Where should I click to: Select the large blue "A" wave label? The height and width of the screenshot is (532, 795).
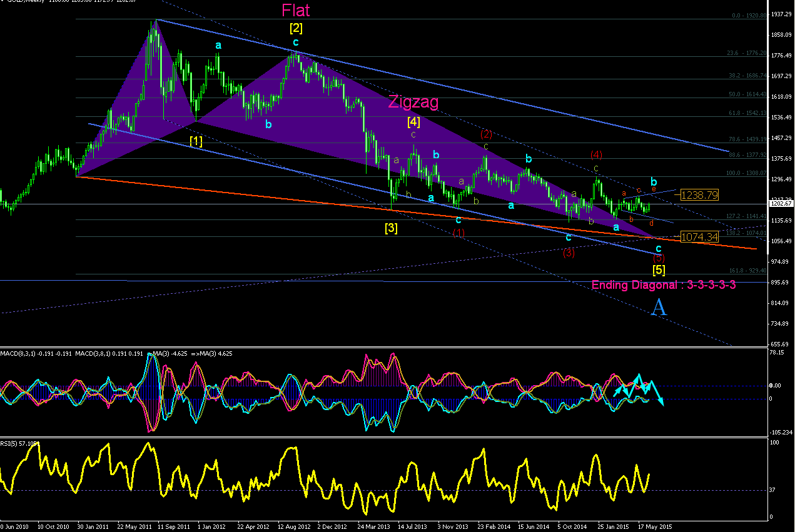tap(659, 308)
